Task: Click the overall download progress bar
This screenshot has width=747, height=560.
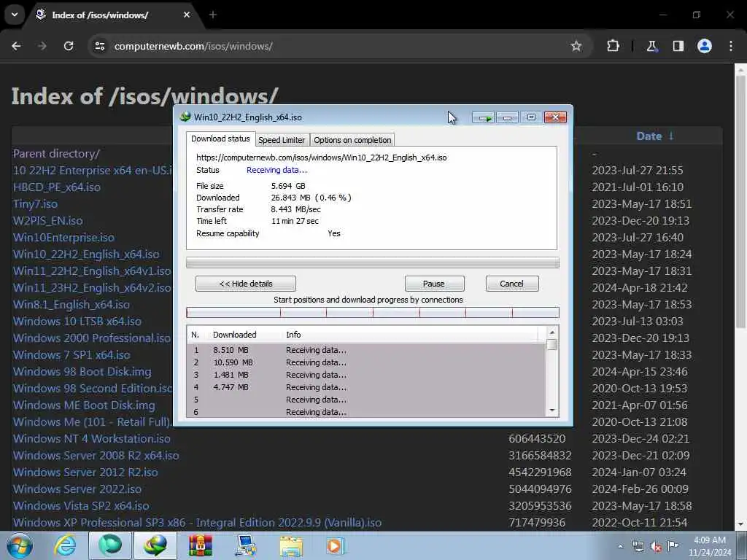Action: [x=373, y=262]
